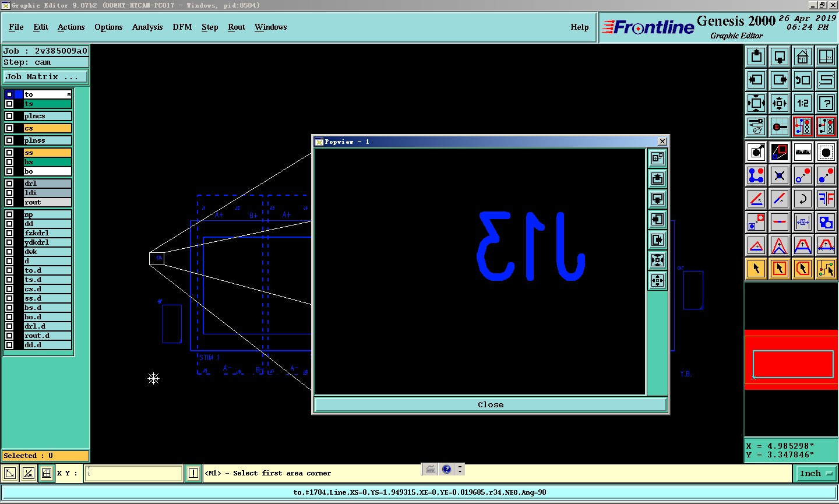The image size is (839, 504).
Task: Open the wrench and palette settings icon
Action: pyautogui.click(x=756, y=126)
